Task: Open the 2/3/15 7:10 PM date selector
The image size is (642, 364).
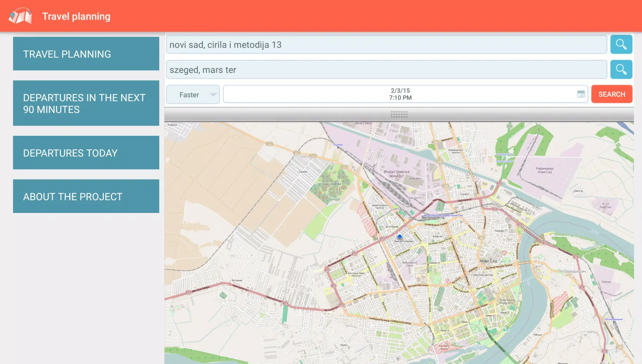Action: point(400,94)
